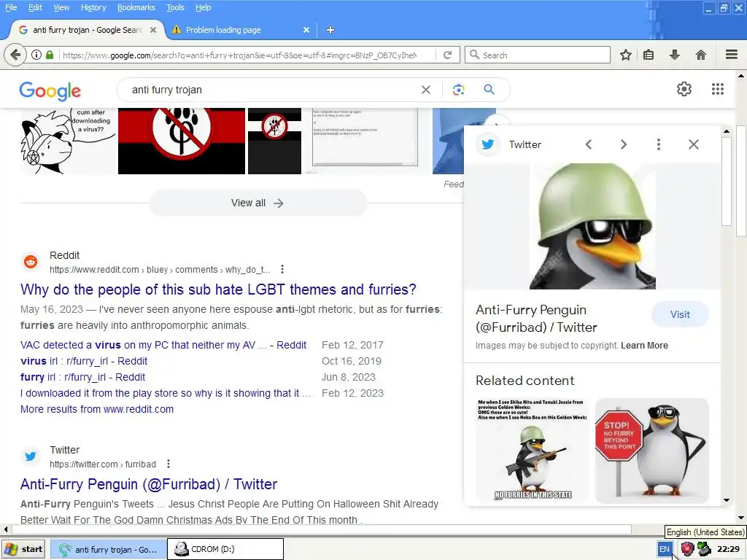Open the View menu

tap(61, 7)
